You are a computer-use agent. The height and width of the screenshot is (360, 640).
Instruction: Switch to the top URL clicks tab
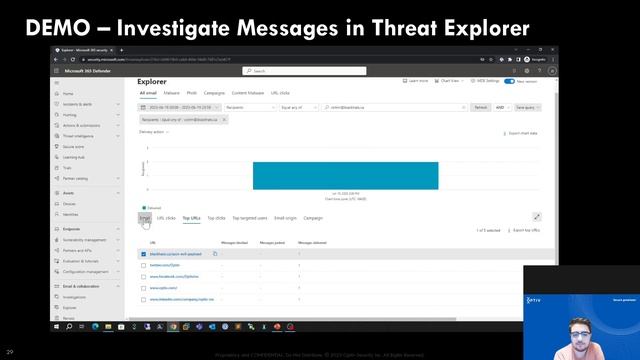click(280, 93)
